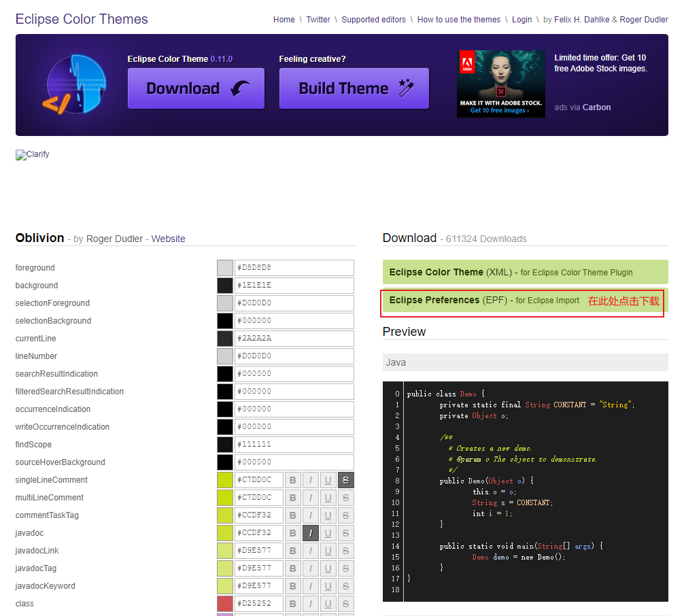Toggle underline for javadocTag
The height and width of the screenshot is (616, 684).
328,568
